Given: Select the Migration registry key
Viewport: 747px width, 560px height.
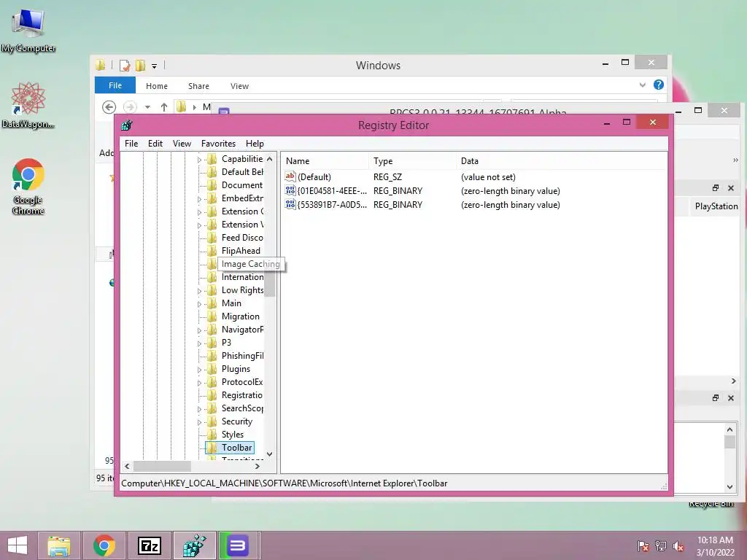Looking at the screenshot, I should pyautogui.click(x=241, y=316).
